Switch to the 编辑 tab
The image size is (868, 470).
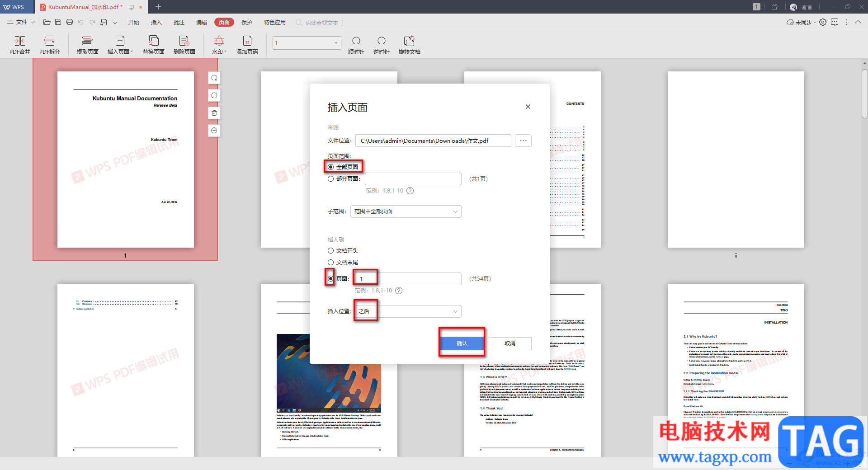pyautogui.click(x=202, y=23)
